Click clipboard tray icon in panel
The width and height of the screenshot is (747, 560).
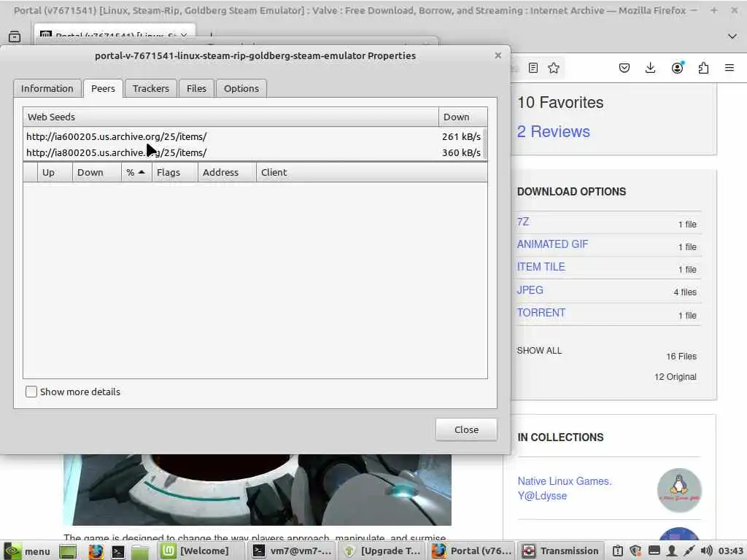[x=617, y=551]
